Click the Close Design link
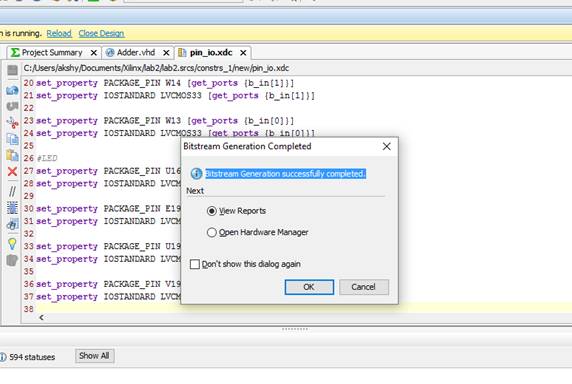 101,34
